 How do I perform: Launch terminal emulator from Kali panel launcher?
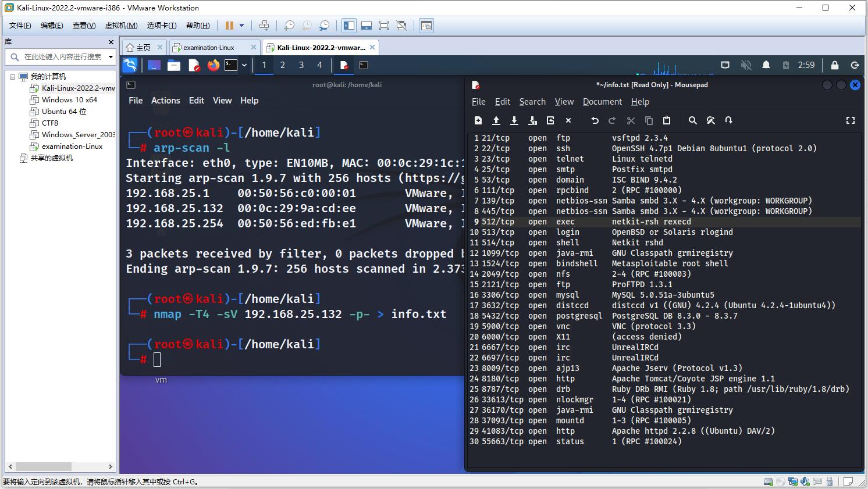pos(231,65)
